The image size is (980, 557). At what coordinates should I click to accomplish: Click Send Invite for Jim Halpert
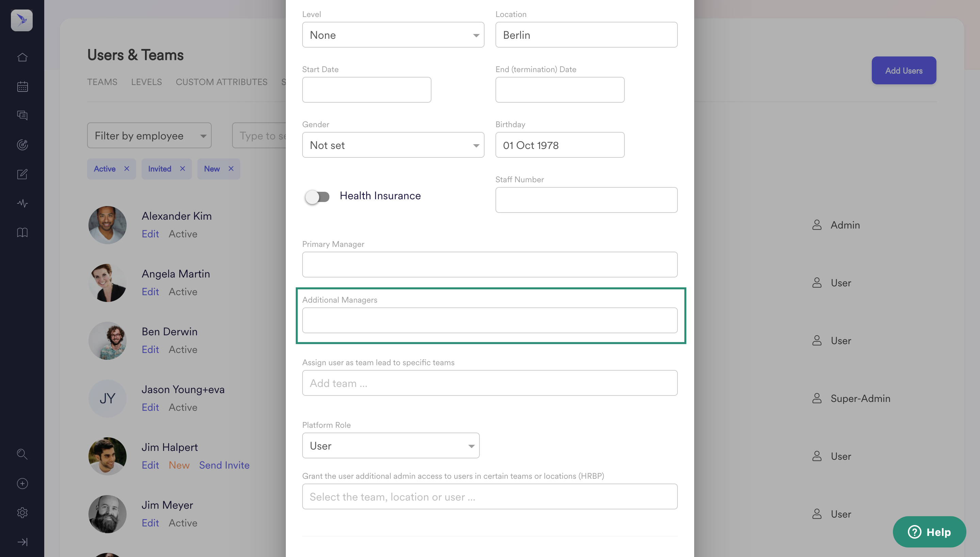tap(224, 465)
